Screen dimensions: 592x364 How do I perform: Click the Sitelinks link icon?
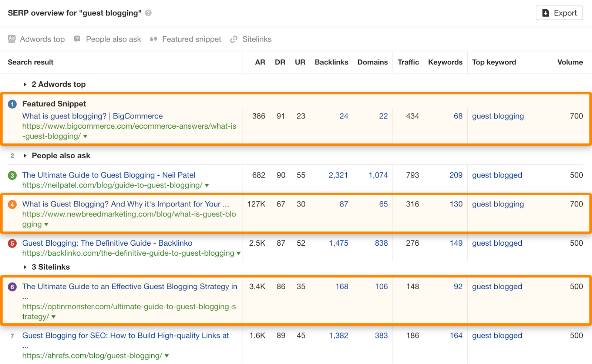click(233, 39)
